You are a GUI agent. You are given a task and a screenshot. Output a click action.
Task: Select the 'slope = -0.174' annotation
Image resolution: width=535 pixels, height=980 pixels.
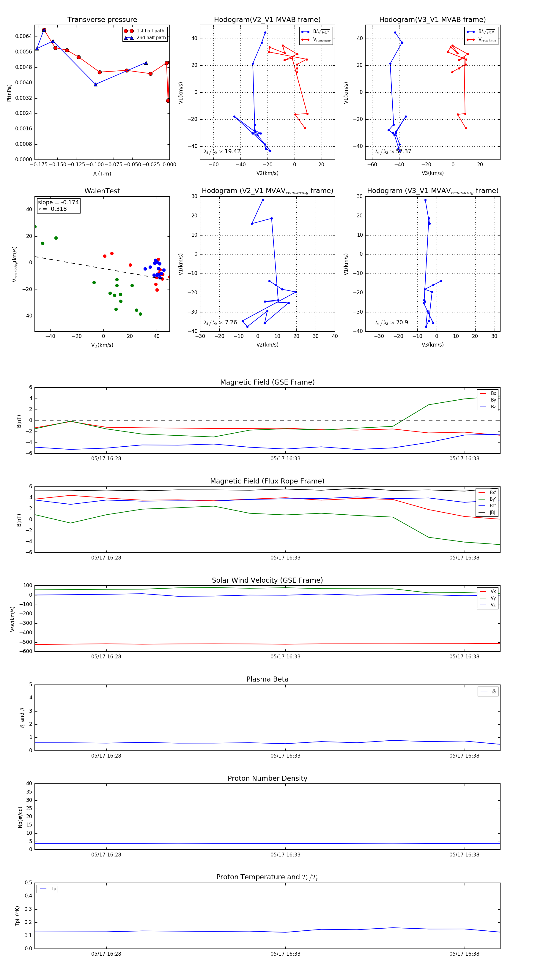point(58,203)
